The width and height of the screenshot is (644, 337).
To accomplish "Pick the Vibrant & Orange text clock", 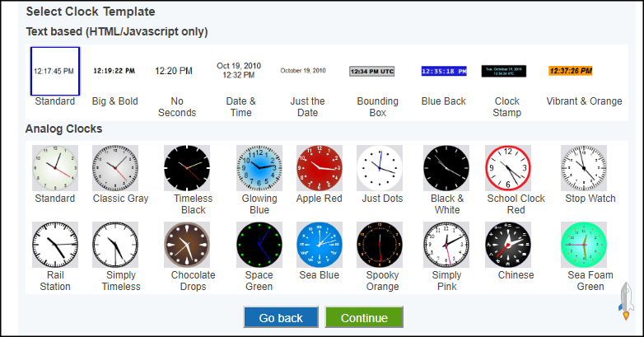I will [x=572, y=72].
